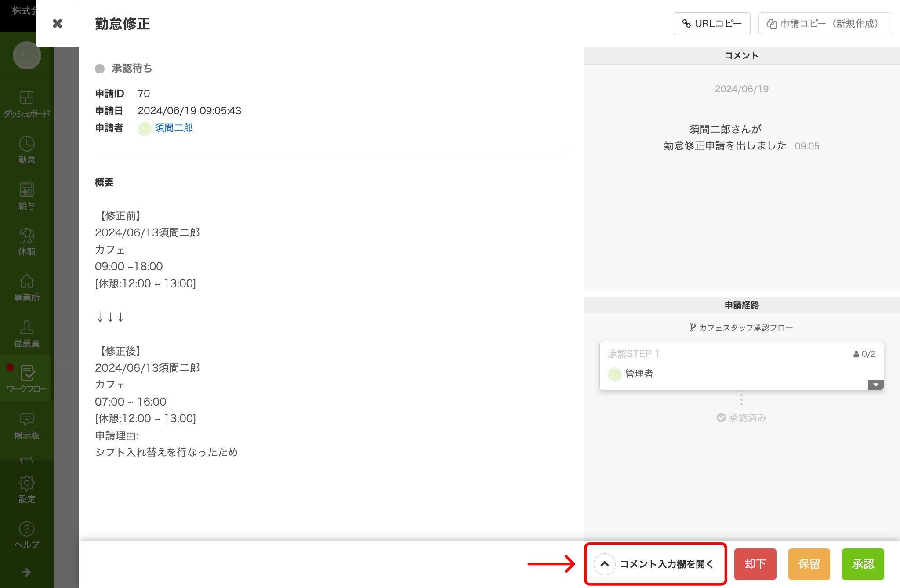Open the 掲示板 message board icon

(x=27, y=419)
